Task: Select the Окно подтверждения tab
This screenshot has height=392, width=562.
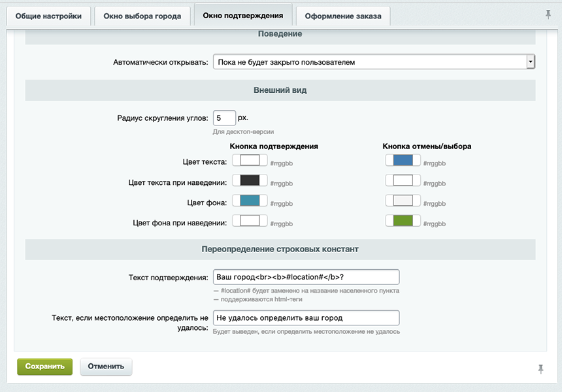Action: coord(245,15)
